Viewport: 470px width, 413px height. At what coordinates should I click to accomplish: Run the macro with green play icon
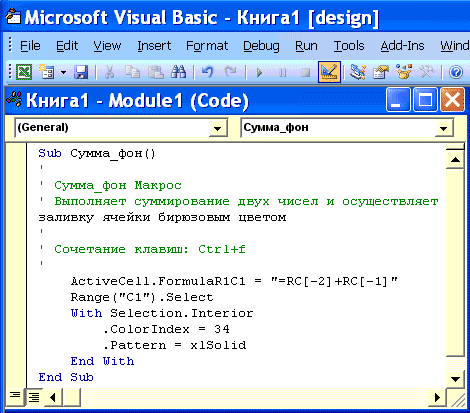pos(259,72)
